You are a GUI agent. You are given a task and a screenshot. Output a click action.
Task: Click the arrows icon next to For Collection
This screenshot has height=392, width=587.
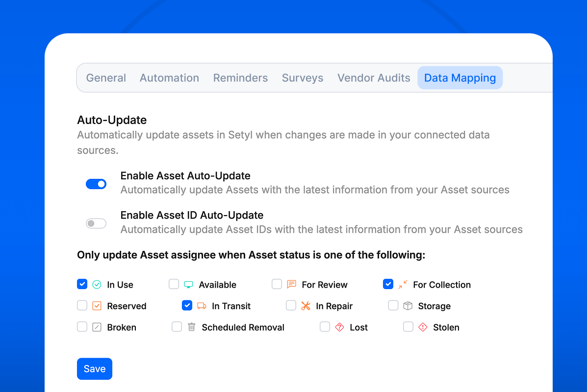coord(402,284)
